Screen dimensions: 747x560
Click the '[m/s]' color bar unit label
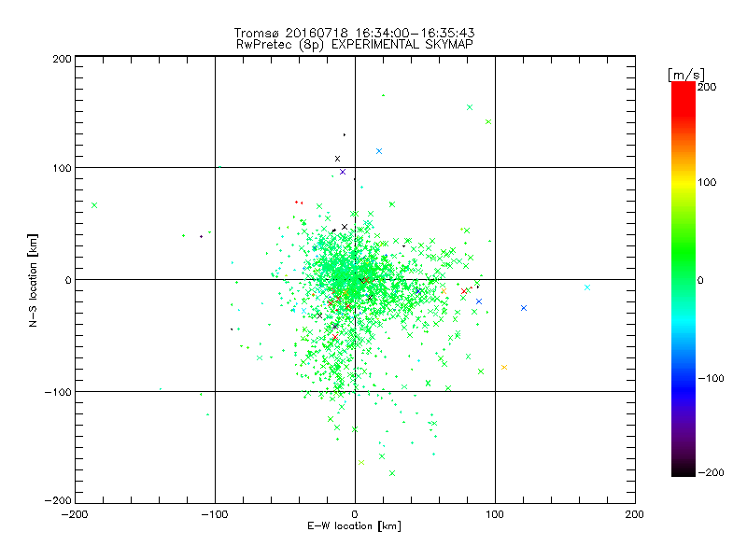pyautogui.click(x=685, y=75)
